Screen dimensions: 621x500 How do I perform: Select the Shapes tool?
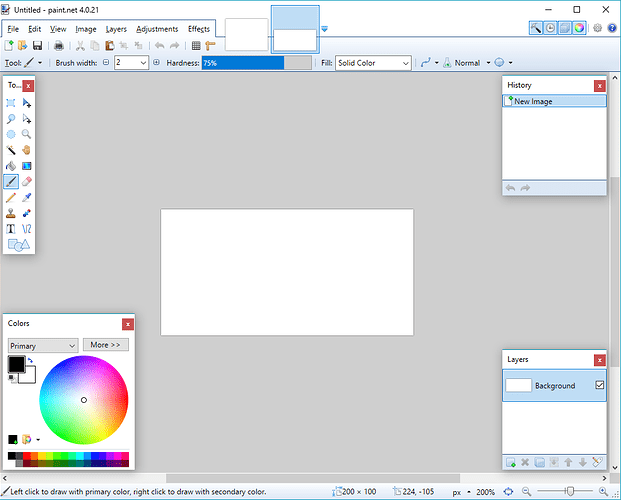tap(19, 245)
